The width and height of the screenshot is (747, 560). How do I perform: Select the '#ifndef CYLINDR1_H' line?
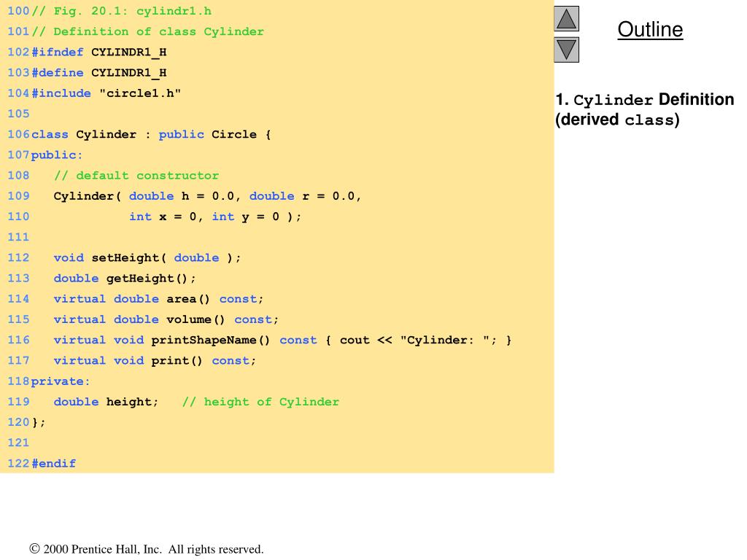point(99,52)
